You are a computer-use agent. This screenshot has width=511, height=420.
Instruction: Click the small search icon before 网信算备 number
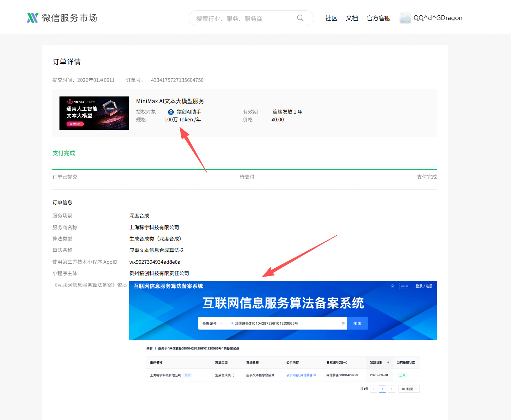click(232, 323)
